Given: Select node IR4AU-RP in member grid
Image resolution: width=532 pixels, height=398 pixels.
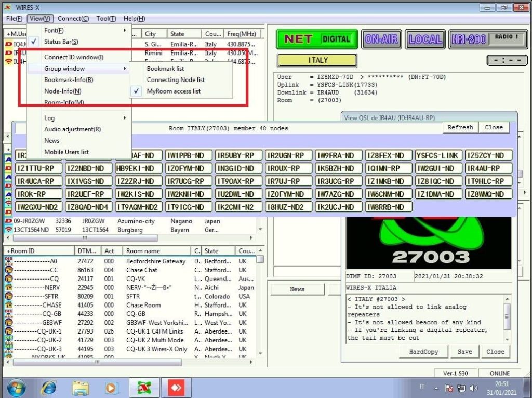Looking at the screenshot, I should click(x=488, y=168).
